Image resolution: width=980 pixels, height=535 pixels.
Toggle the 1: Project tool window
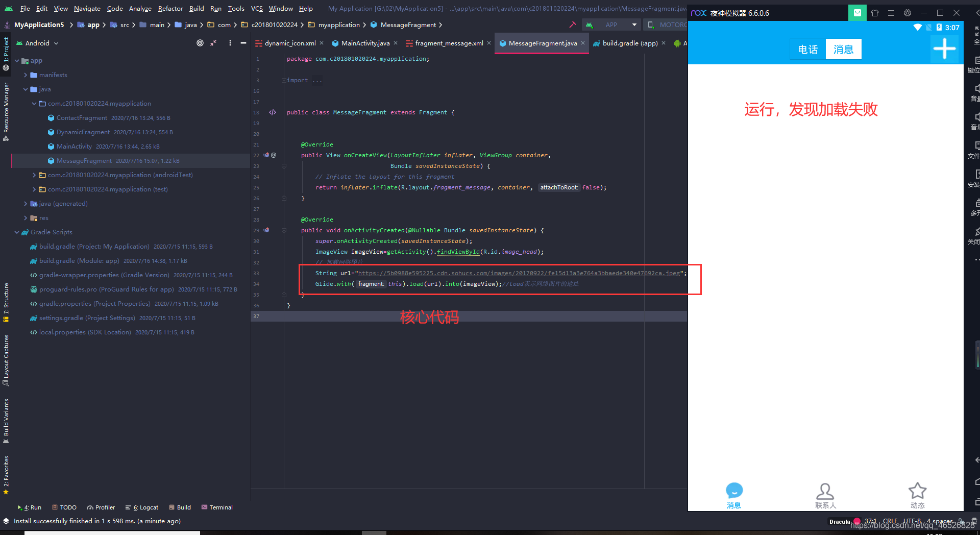6,53
